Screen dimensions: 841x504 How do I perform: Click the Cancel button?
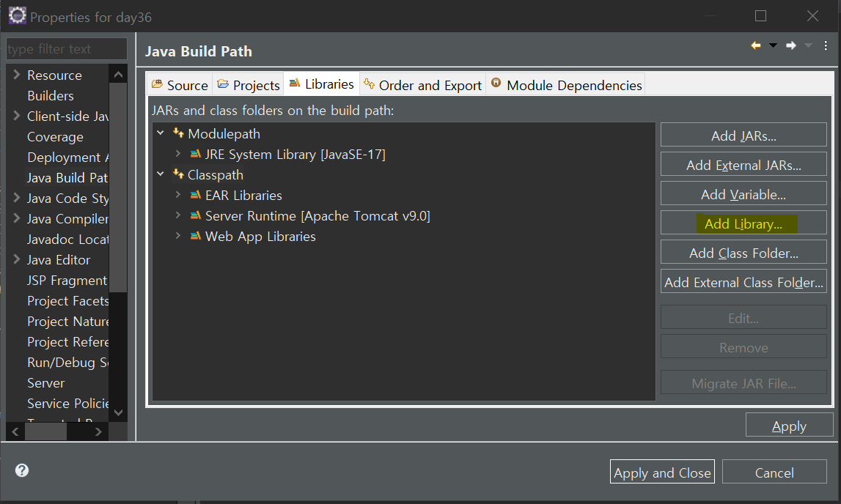tap(774, 472)
